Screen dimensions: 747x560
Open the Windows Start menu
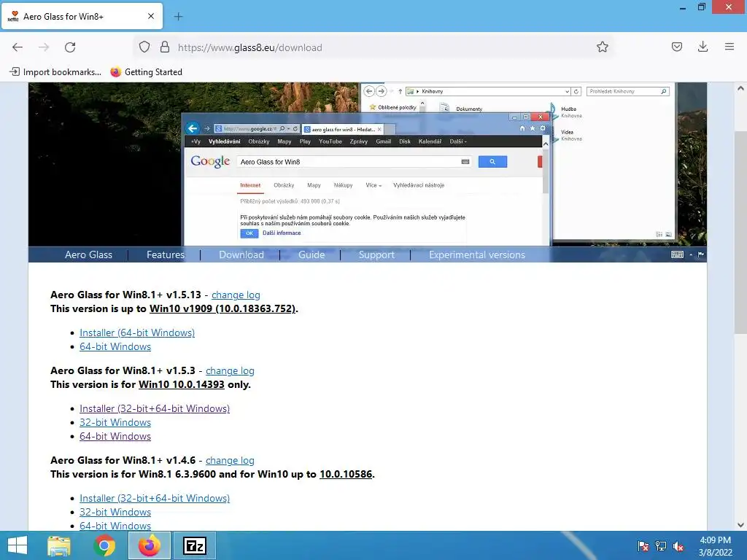click(18, 545)
